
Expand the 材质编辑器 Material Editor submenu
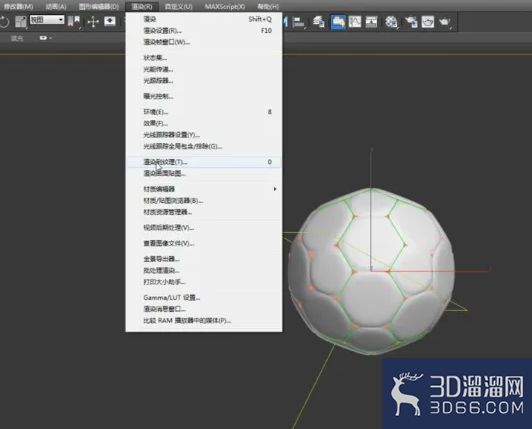pos(204,189)
